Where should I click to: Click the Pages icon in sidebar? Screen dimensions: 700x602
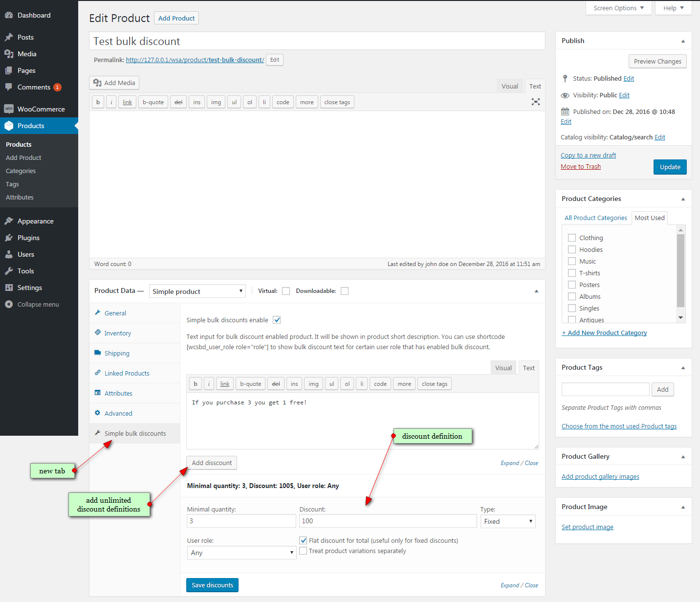click(9, 70)
